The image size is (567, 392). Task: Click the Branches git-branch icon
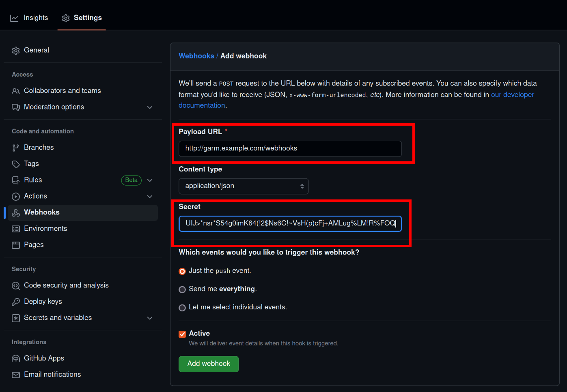click(16, 148)
